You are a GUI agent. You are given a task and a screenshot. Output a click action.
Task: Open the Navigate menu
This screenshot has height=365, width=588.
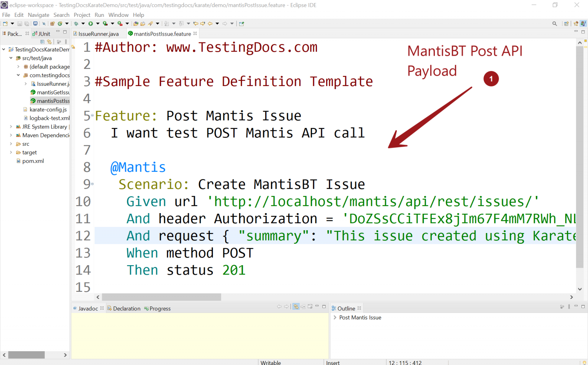(38, 15)
